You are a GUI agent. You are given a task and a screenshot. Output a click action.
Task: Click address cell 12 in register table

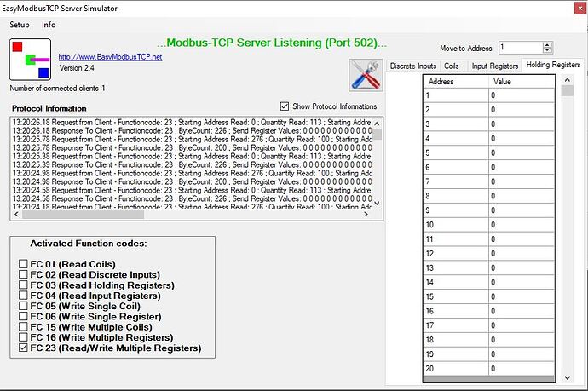[456, 253]
